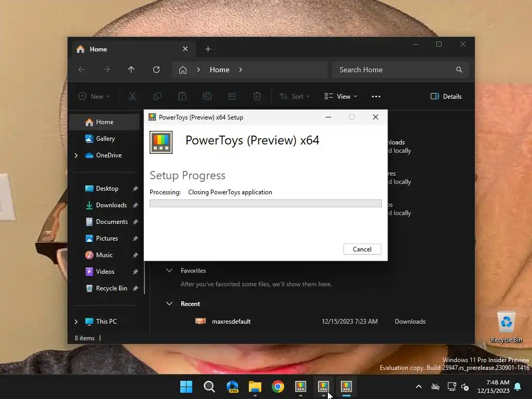The height and width of the screenshot is (399, 532).
Task: Click the PowerToys logo in setup dialog
Action: click(161, 142)
